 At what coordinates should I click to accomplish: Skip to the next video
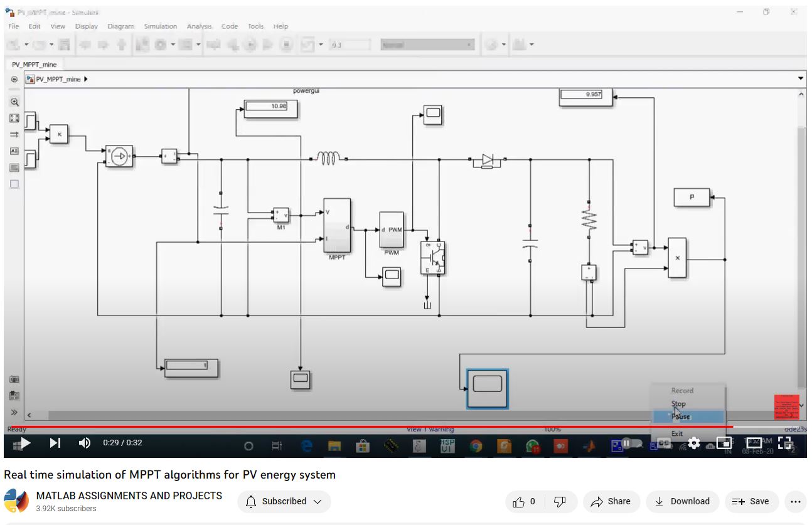pos(55,443)
